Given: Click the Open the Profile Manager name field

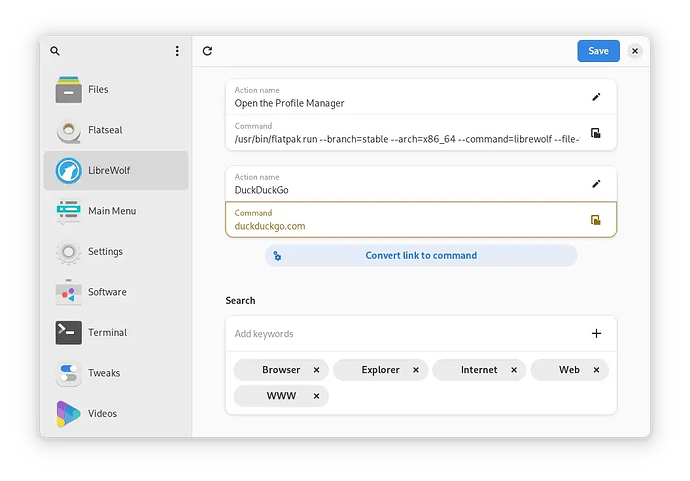Looking at the screenshot, I should [421, 97].
